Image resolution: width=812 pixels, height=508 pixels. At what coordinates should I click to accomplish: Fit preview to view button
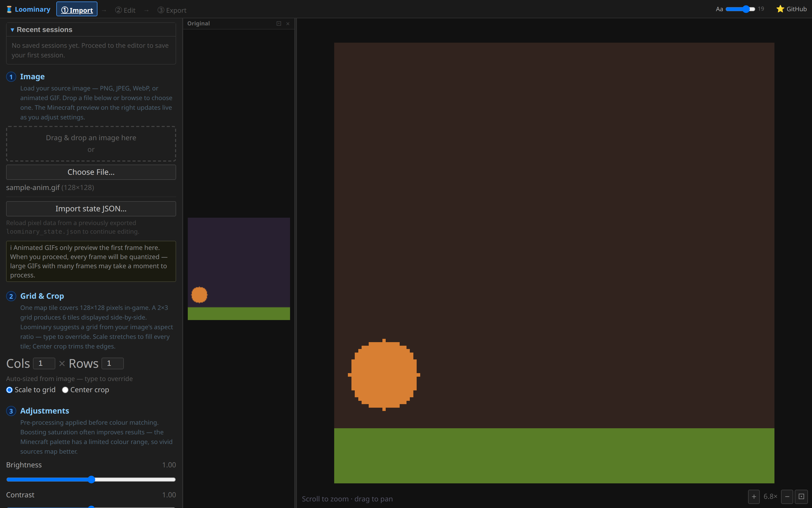[x=801, y=497]
